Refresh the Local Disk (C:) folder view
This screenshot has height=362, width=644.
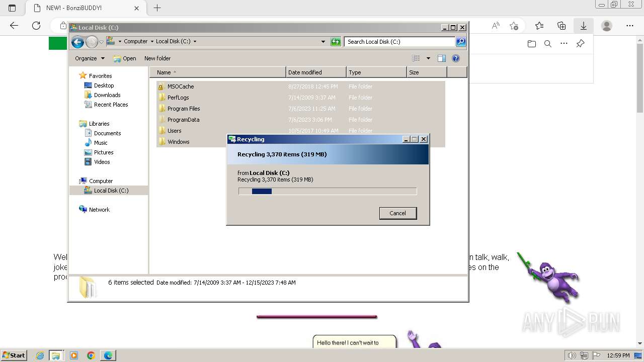click(x=336, y=42)
